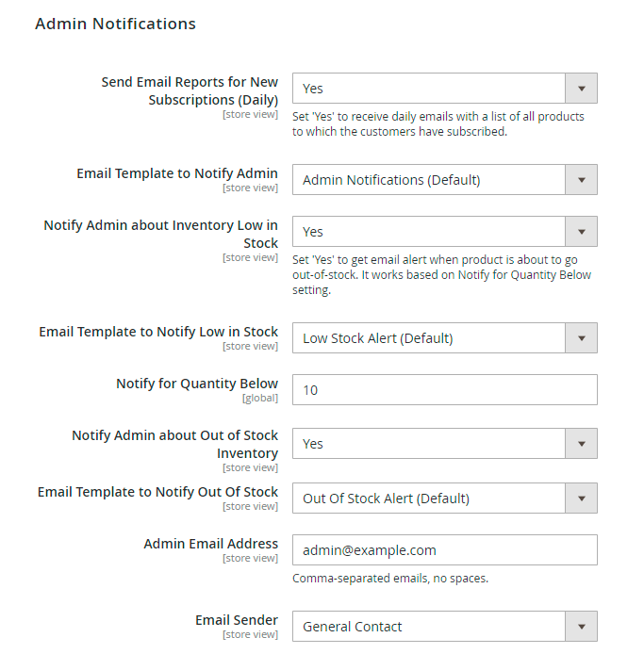Click arrow icon beside Out Of Stock Alert (Default)
This screenshot has height=654, width=644.
tap(581, 499)
